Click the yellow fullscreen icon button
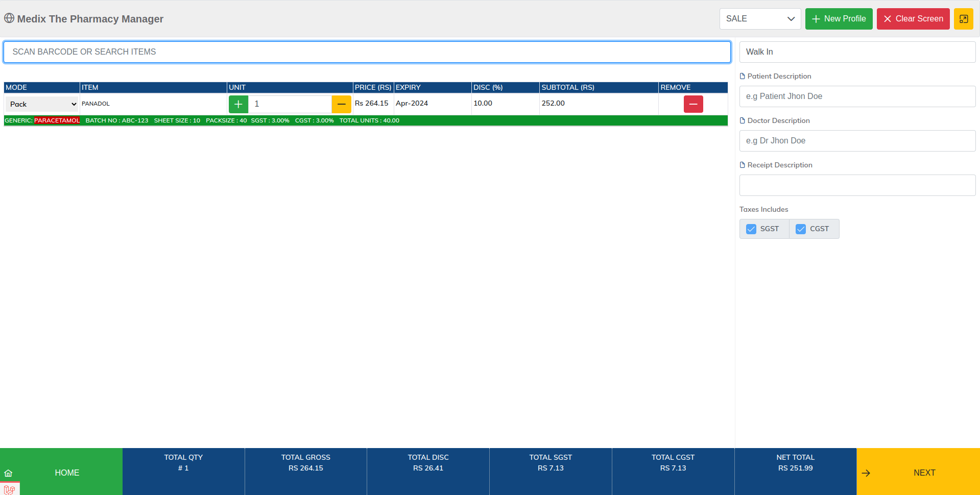This screenshot has height=495, width=980. point(963,19)
